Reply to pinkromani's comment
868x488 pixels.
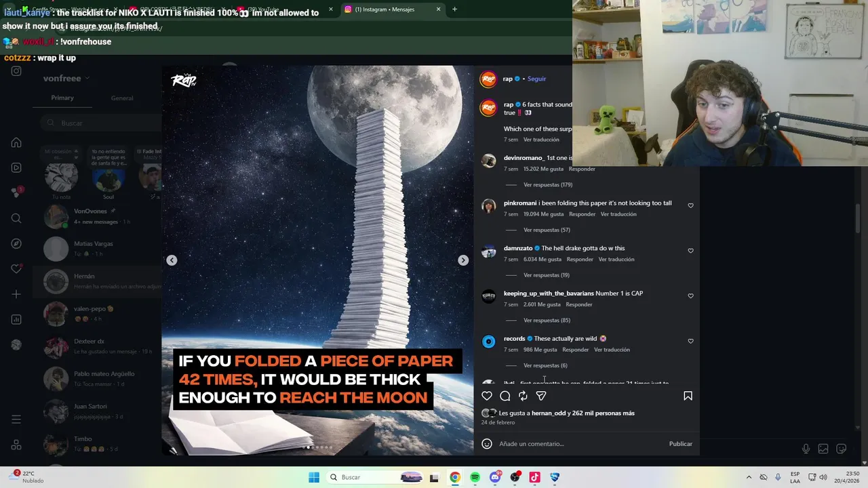[x=582, y=214]
